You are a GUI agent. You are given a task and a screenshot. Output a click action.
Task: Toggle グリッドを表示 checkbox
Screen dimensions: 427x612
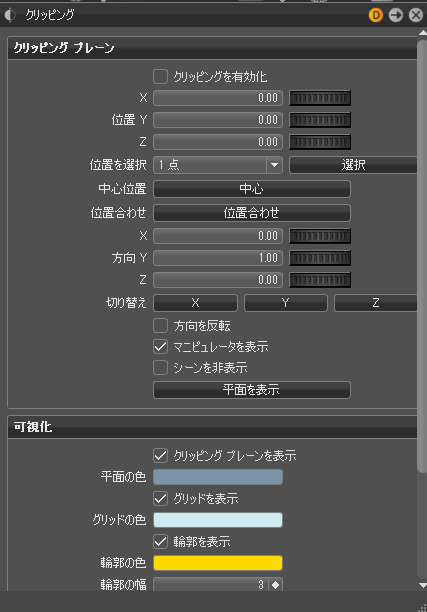pyautogui.click(x=160, y=498)
